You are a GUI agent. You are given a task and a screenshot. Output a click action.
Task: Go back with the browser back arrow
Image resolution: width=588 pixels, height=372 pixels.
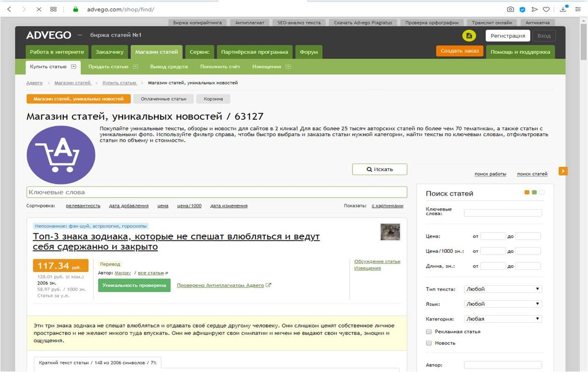pos(9,9)
